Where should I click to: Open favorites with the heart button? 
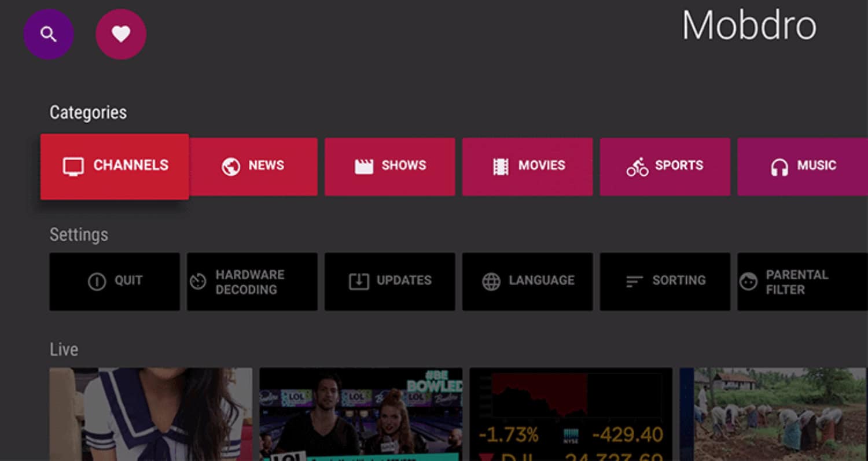pyautogui.click(x=121, y=34)
